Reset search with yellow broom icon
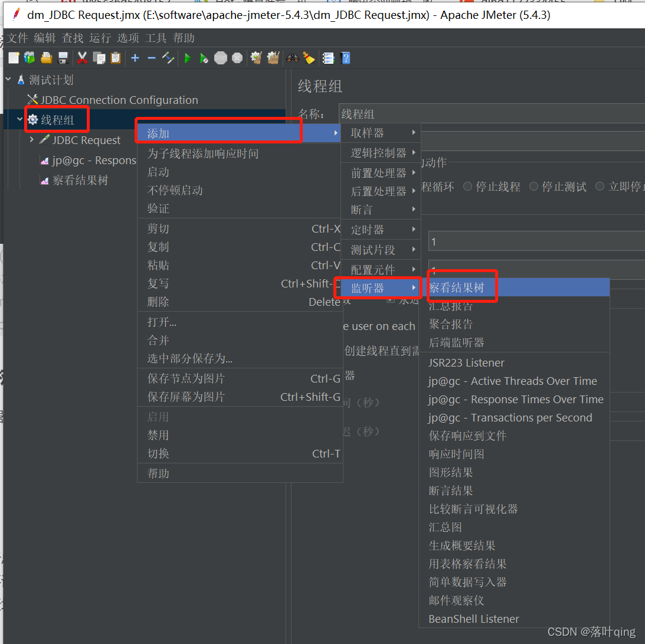 309,58
